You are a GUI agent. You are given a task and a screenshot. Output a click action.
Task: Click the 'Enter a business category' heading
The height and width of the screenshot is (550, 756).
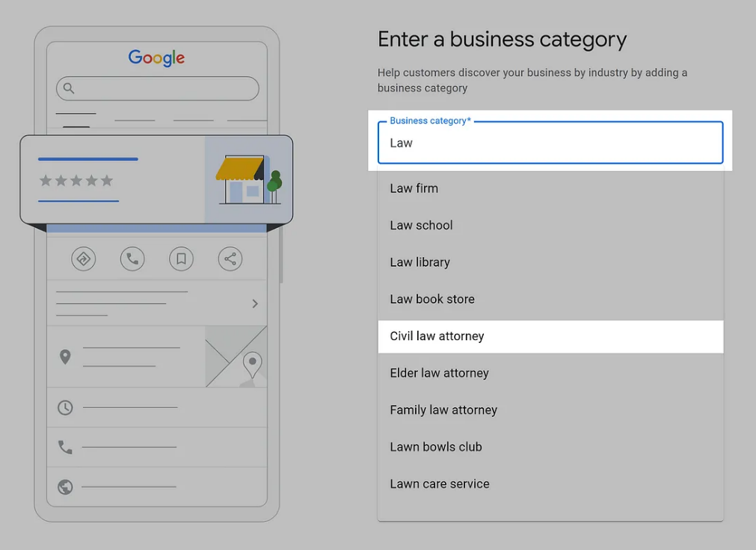502,40
